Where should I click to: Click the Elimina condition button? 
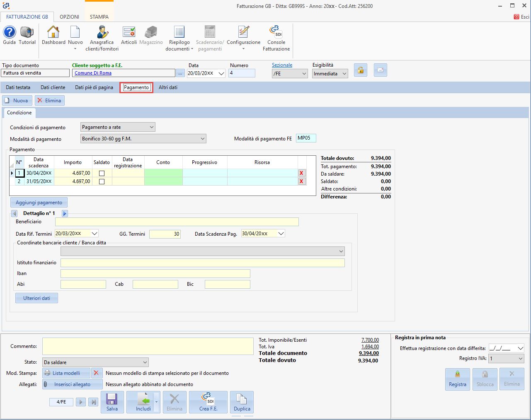(x=50, y=101)
